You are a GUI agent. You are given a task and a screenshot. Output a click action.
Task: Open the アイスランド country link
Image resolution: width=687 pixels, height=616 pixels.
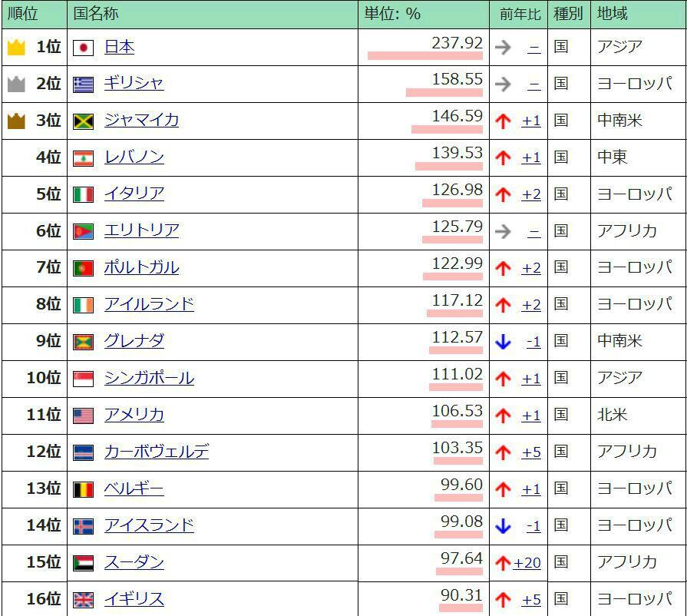[x=149, y=525]
